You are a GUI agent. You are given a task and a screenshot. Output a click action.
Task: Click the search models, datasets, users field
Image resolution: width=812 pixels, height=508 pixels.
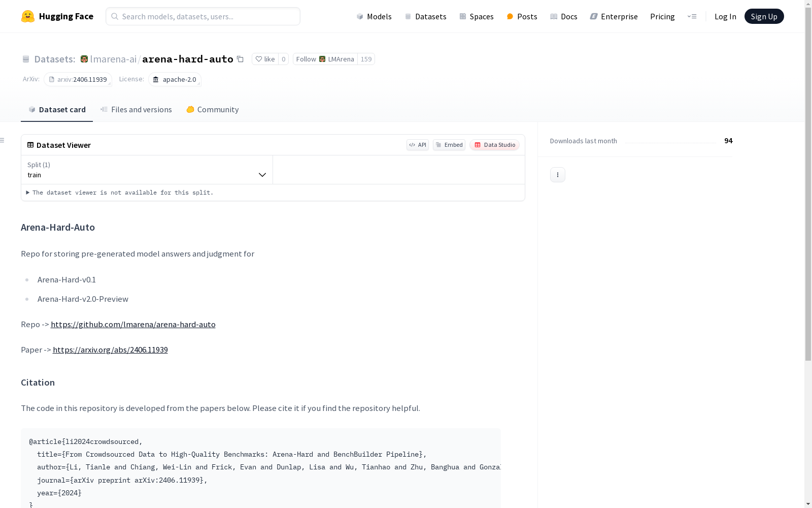(x=203, y=16)
